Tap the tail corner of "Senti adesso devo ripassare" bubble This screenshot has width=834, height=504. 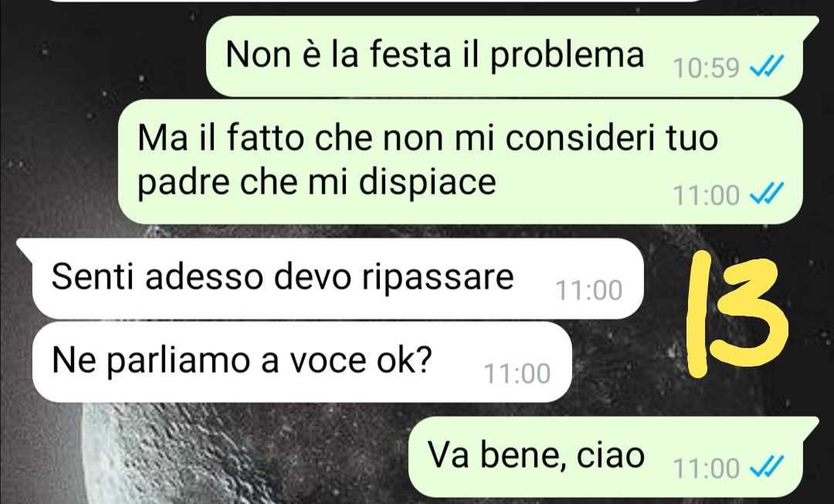point(26,247)
